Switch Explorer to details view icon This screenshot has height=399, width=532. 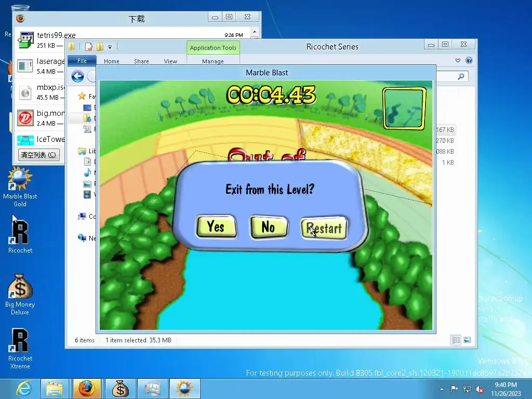pos(456,340)
